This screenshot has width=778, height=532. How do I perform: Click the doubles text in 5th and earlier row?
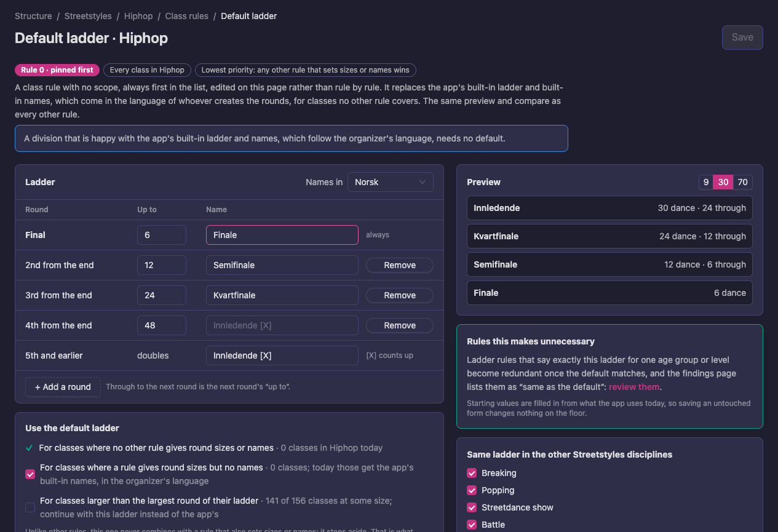coord(153,355)
